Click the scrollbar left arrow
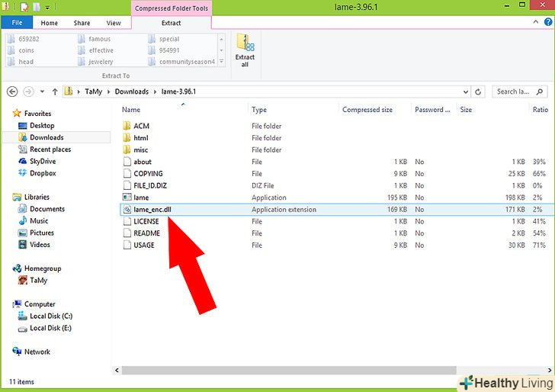The image size is (555, 392). click(117, 370)
